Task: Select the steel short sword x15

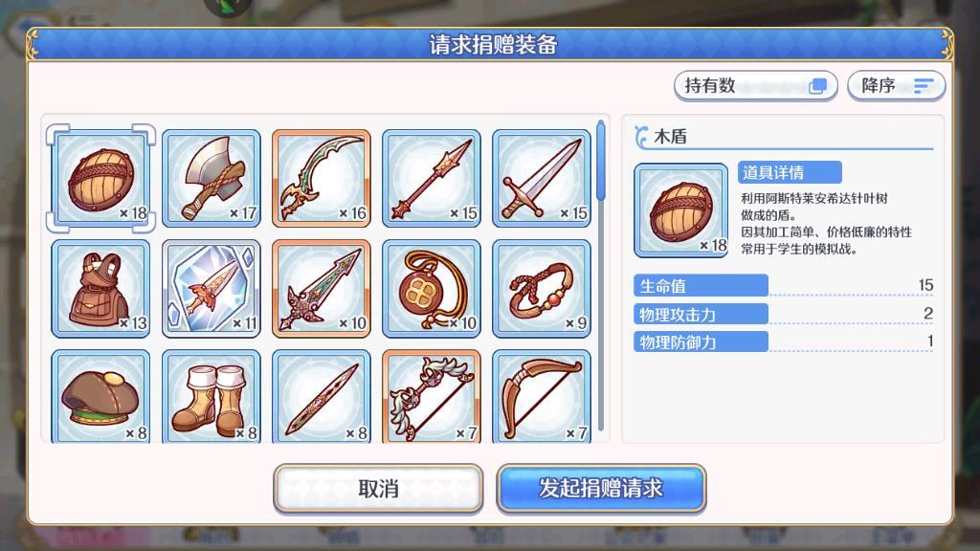Action: click(x=542, y=179)
